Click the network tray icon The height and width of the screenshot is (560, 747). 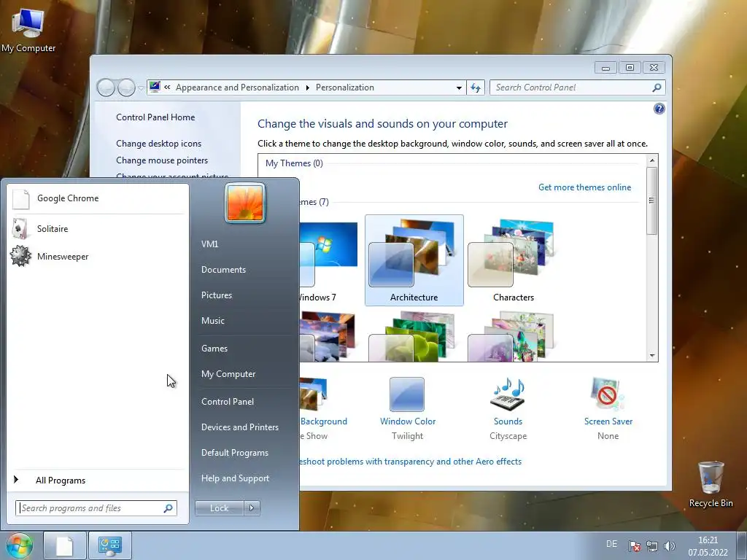(x=651, y=545)
